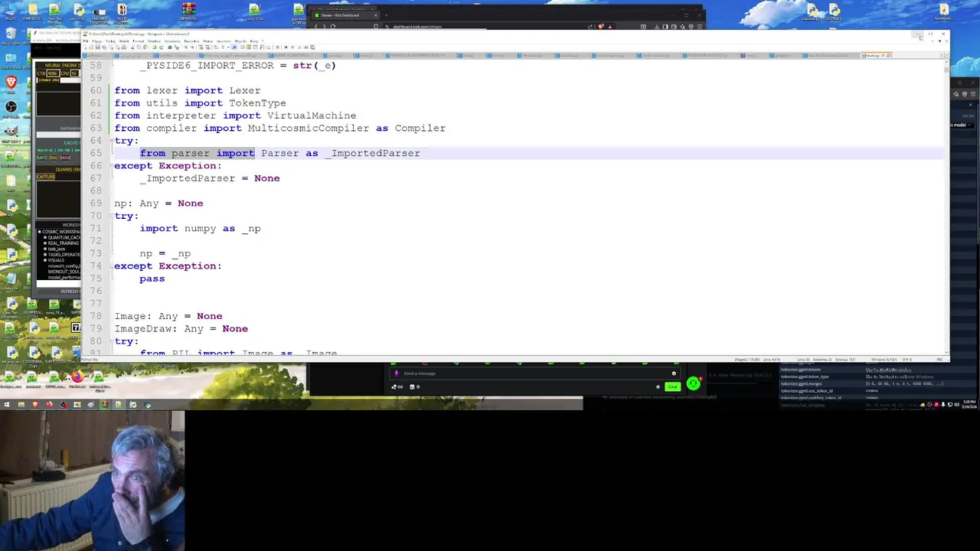Click the Zoom Out toolbar icon
Screen dimensions: 980x551
click(192, 47)
